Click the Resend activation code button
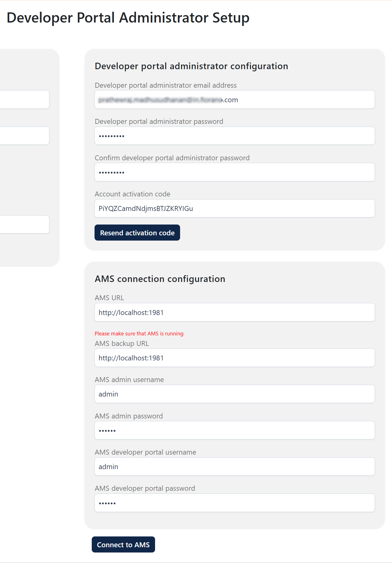This screenshot has height=563, width=392. (x=137, y=233)
